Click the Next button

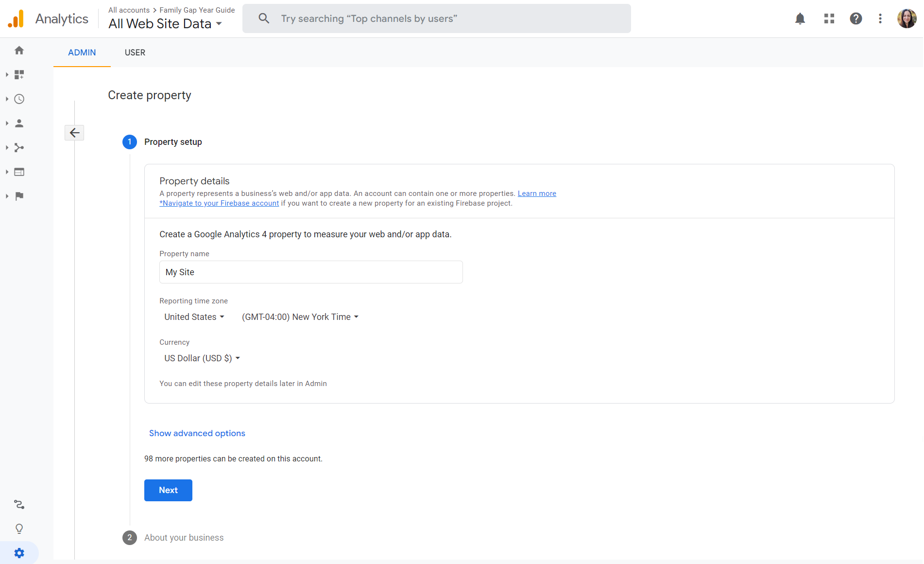pyautogui.click(x=168, y=490)
